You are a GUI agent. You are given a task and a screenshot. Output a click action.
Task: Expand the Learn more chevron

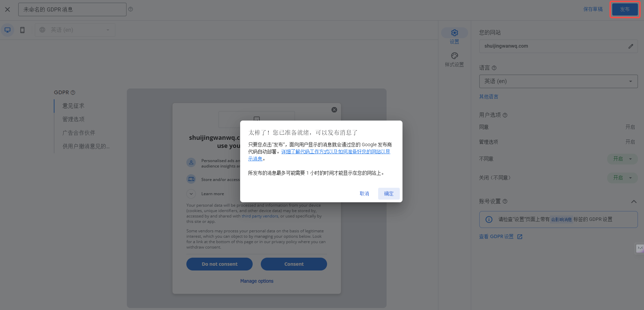(x=191, y=194)
